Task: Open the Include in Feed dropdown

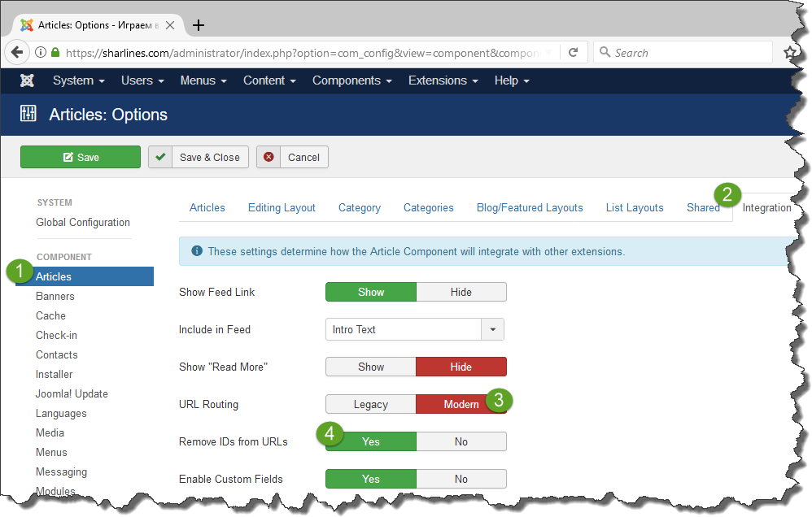Action: (494, 329)
